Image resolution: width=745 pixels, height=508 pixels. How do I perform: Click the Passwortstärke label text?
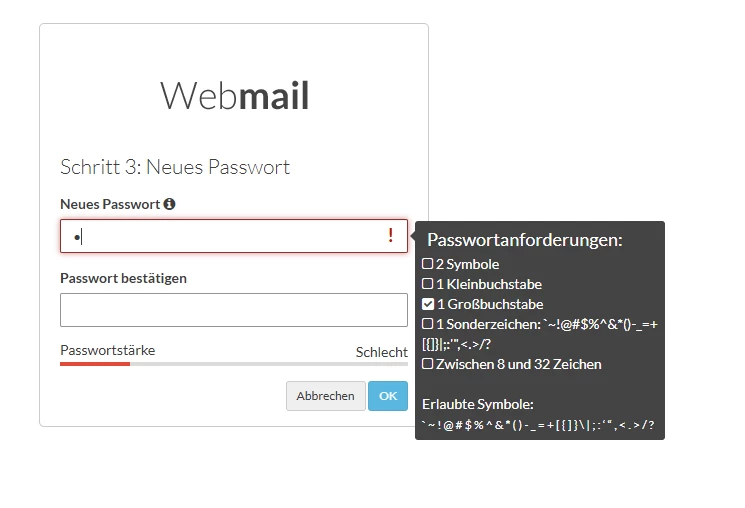[x=107, y=350]
